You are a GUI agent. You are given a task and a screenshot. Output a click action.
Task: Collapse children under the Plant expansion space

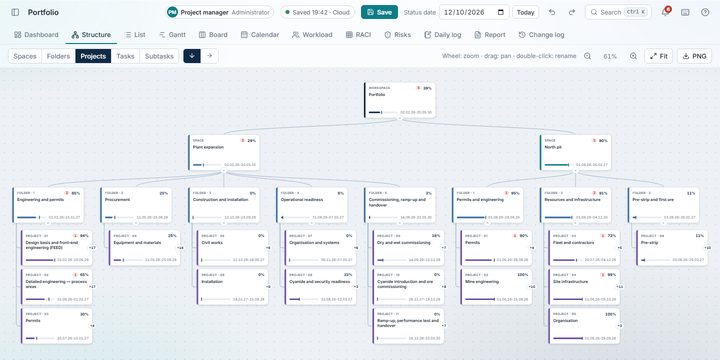[224, 171]
